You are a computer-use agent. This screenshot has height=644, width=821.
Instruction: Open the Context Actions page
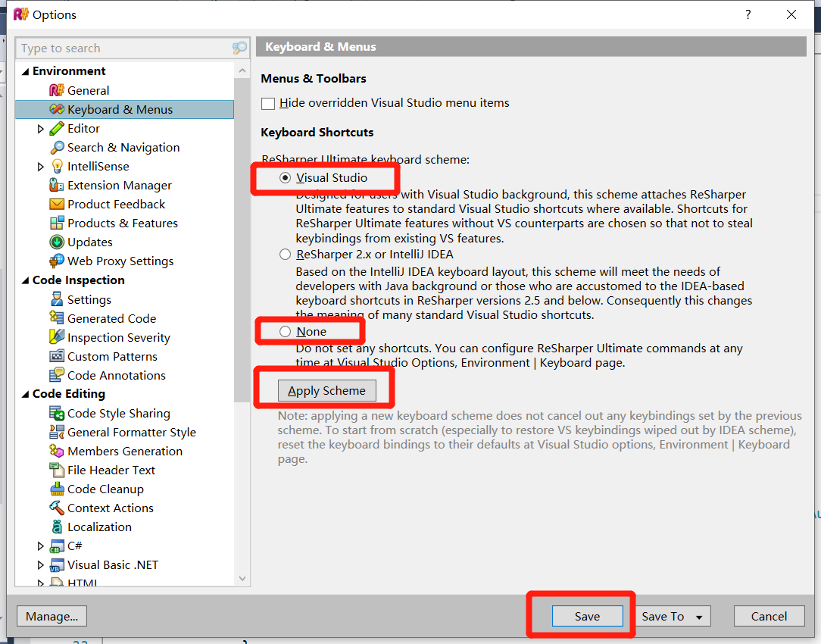click(111, 508)
